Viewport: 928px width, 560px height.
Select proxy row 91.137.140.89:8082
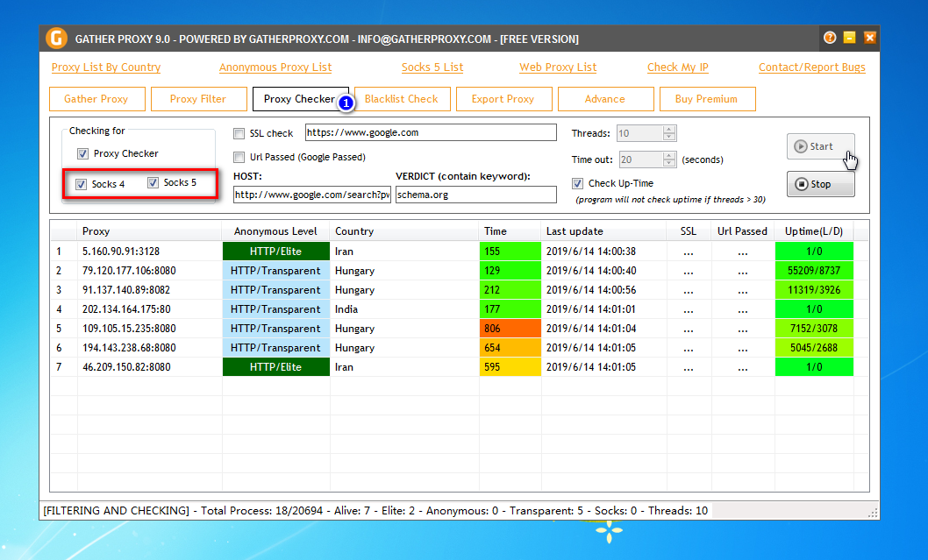(460, 290)
